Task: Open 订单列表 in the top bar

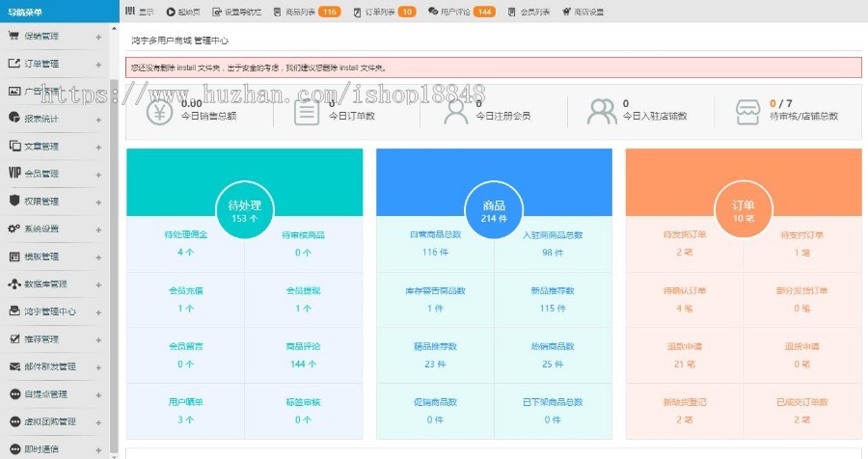Action: [380, 12]
